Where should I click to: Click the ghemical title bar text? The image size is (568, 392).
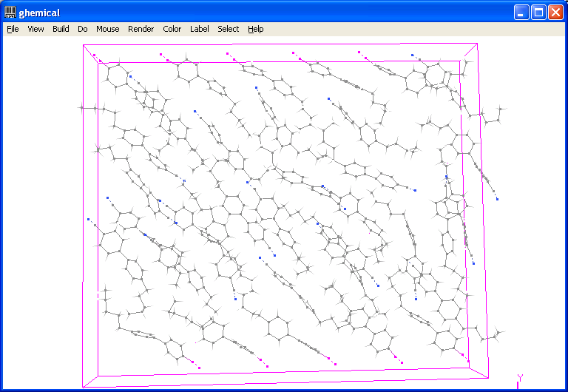point(39,13)
